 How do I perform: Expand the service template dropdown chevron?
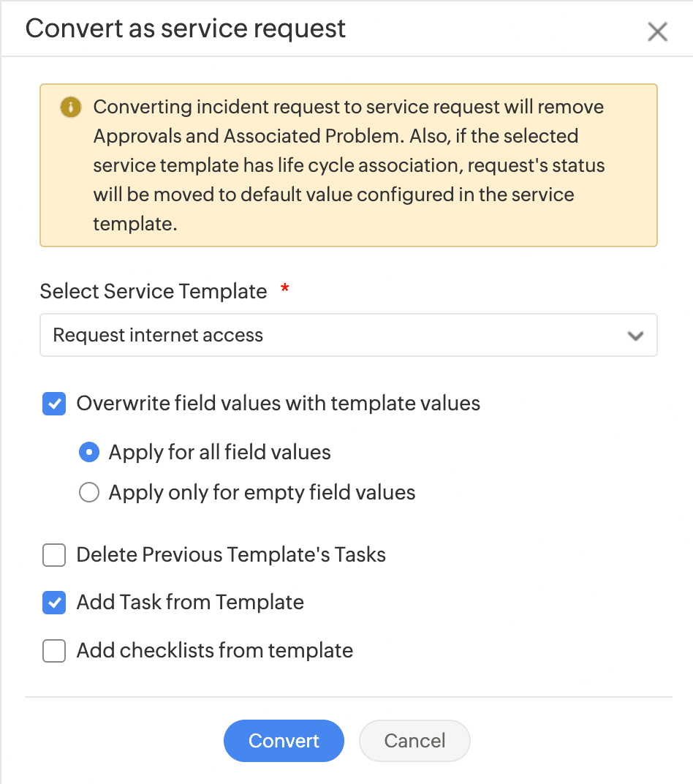[635, 336]
